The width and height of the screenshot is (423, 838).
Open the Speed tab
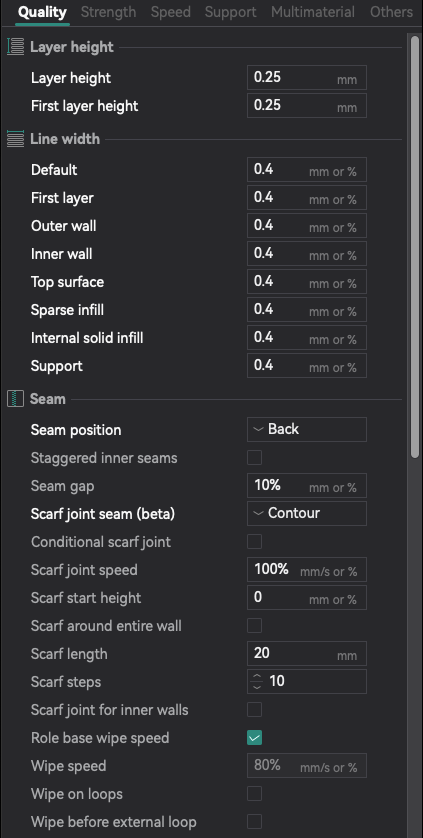171,12
